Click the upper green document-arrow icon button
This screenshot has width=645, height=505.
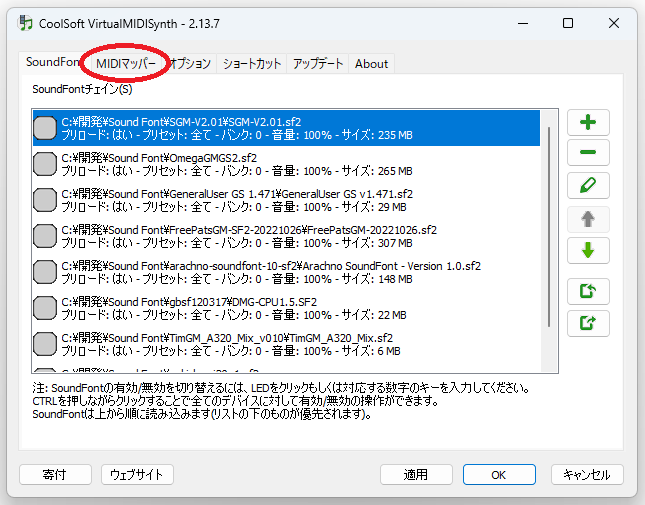pyautogui.click(x=588, y=291)
